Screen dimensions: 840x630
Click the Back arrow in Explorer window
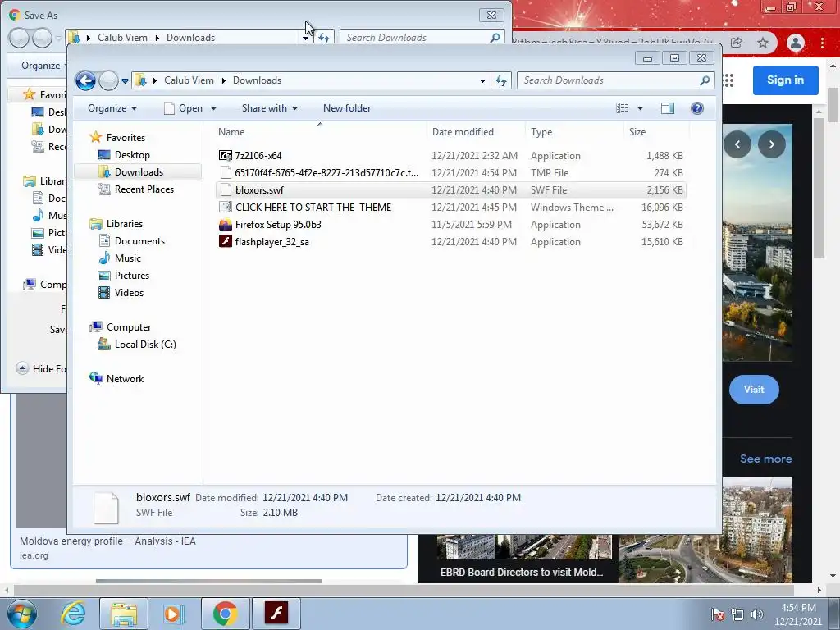pos(85,81)
